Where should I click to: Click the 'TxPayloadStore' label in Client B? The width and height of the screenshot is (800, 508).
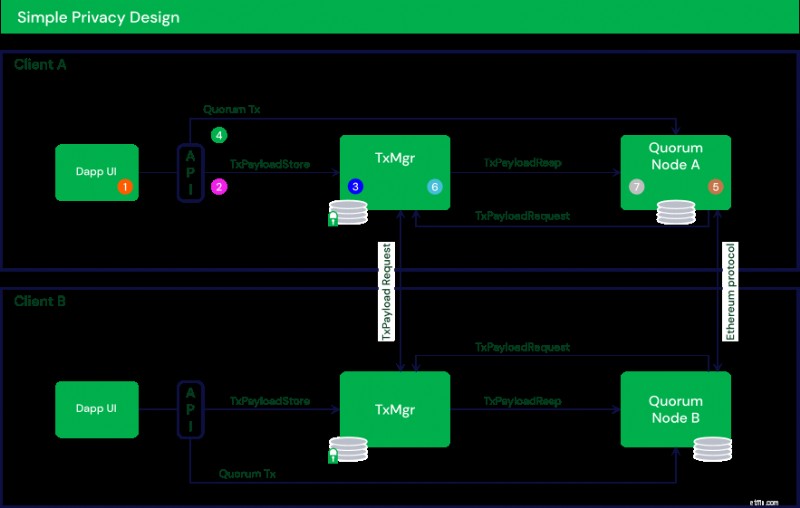pos(270,401)
